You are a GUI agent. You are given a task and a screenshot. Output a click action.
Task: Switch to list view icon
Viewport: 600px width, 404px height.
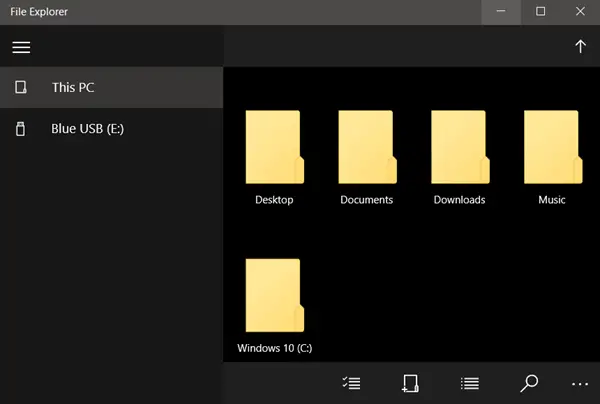click(470, 383)
